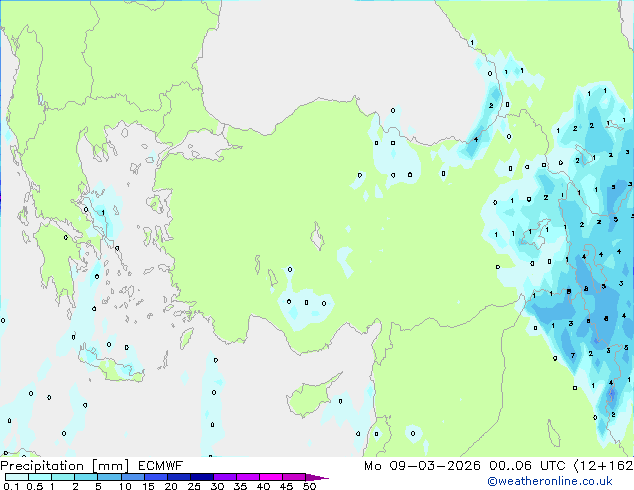Screen dimensions: 634x490
Task: Pick the legend swatch between 2 and 5
Action: pyautogui.click(x=86, y=477)
